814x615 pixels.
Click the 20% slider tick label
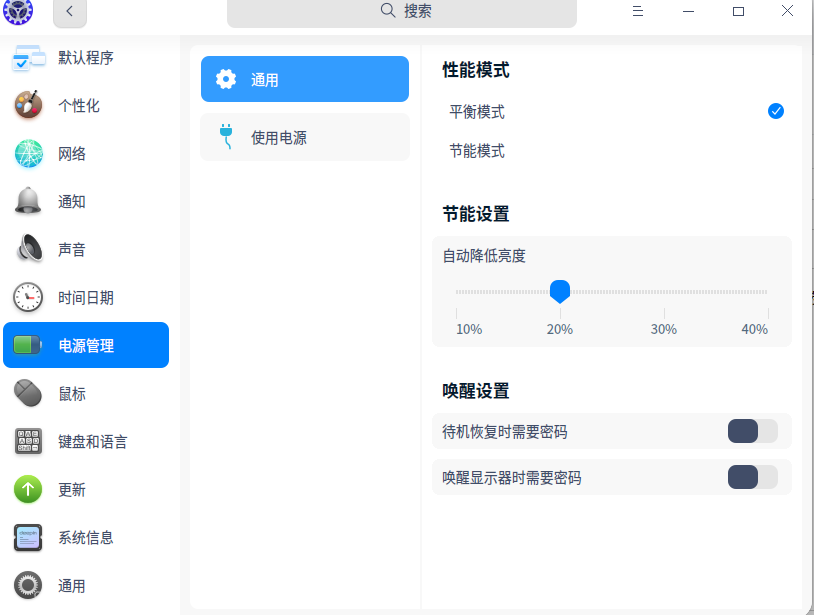560,329
